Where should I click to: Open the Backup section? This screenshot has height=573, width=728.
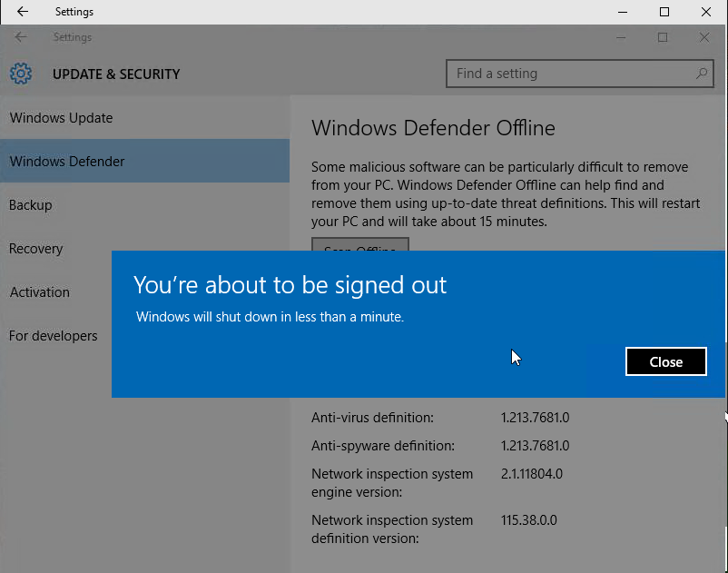(x=145, y=205)
